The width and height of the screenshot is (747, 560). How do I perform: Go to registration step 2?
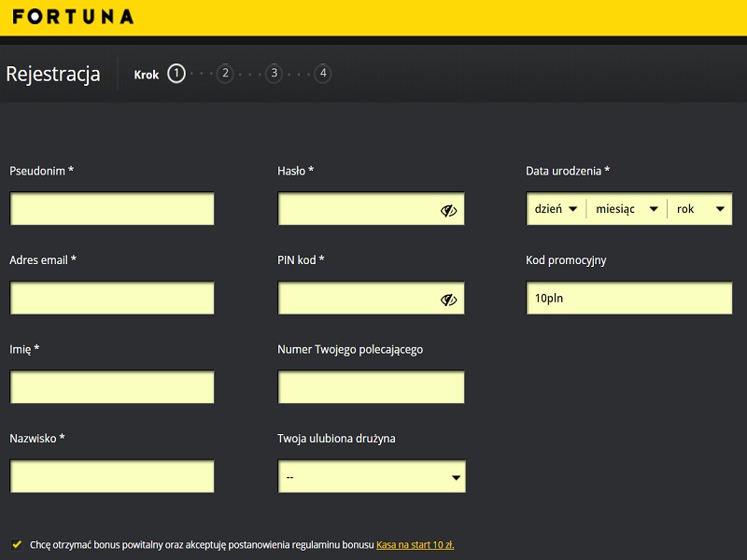click(x=225, y=74)
